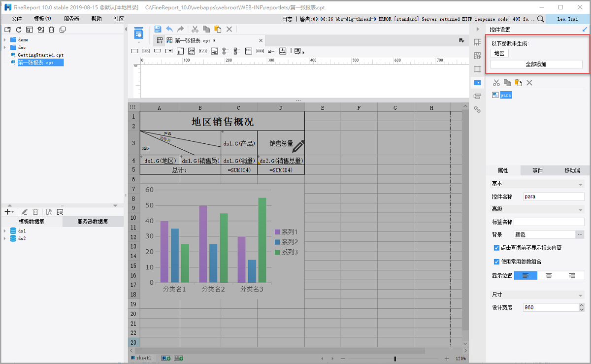Image resolution: width=591 pixels, height=364 pixels.
Task: Insert a radio button group widget
Action: (226, 51)
